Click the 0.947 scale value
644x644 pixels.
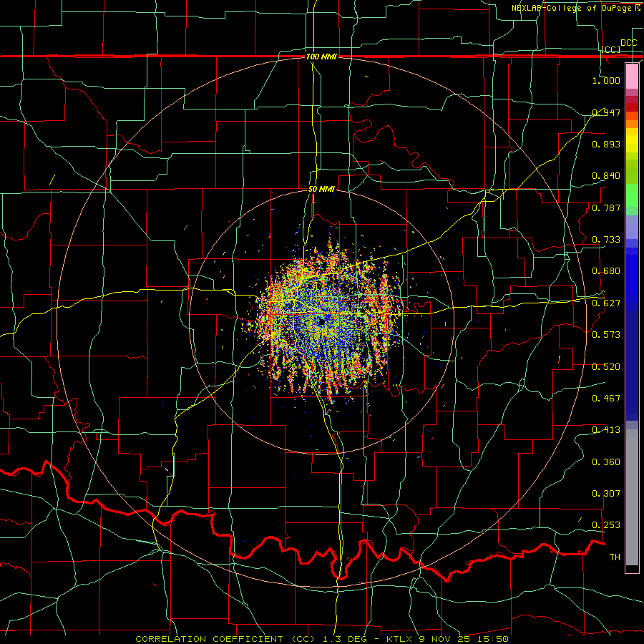[606, 112]
